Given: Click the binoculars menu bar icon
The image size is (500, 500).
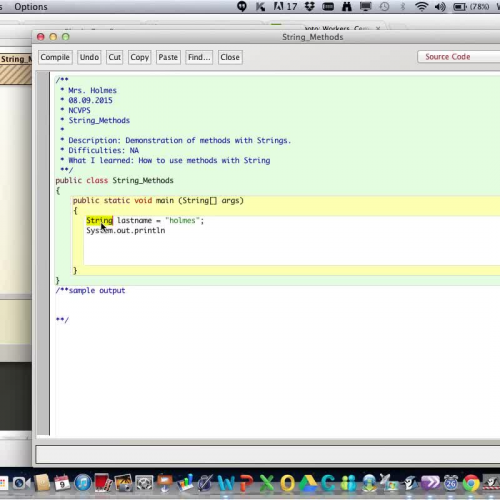Looking at the screenshot, I should tap(347, 7).
